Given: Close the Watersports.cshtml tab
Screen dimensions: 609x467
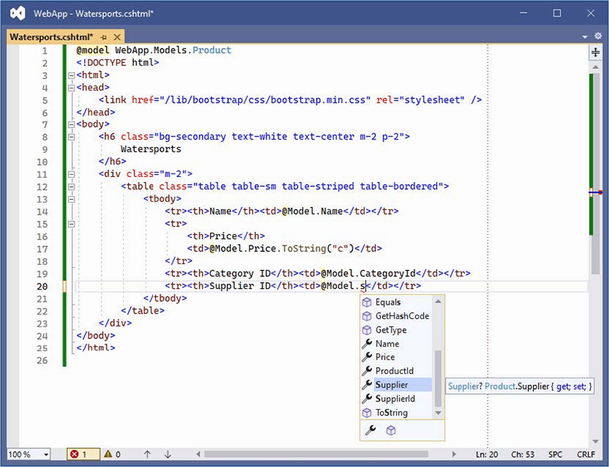Looking at the screenshot, I should coord(117,37).
